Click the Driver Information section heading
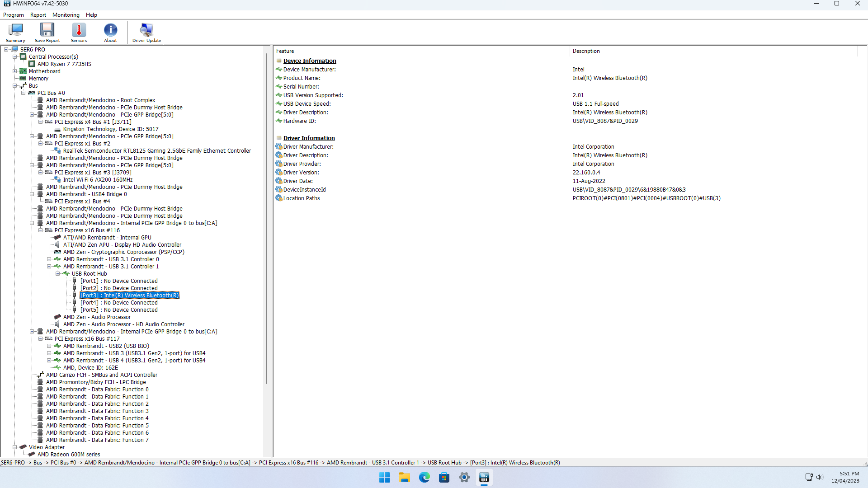 point(309,138)
